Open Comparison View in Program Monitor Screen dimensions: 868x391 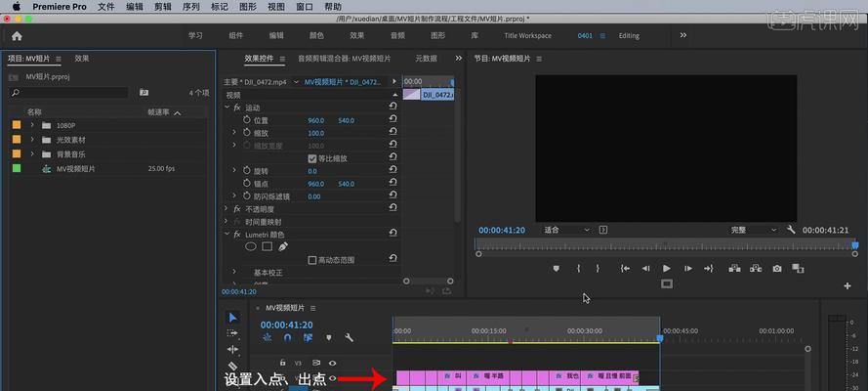(798, 269)
